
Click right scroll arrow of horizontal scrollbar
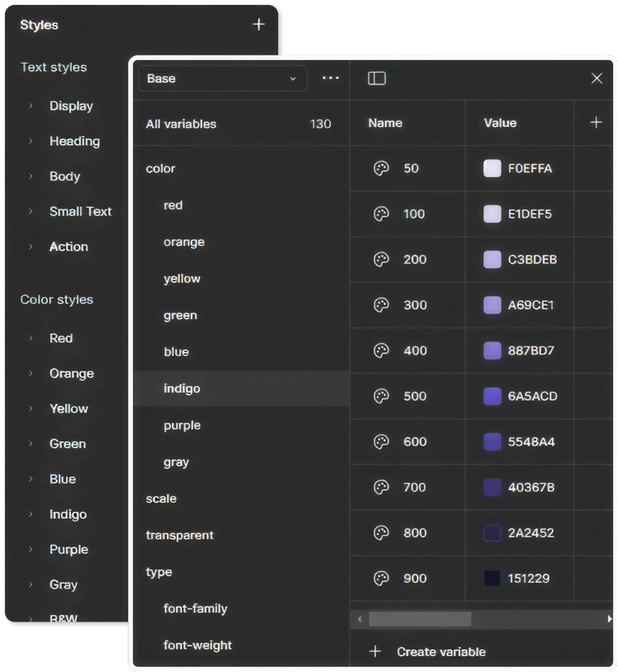(x=609, y=619)
